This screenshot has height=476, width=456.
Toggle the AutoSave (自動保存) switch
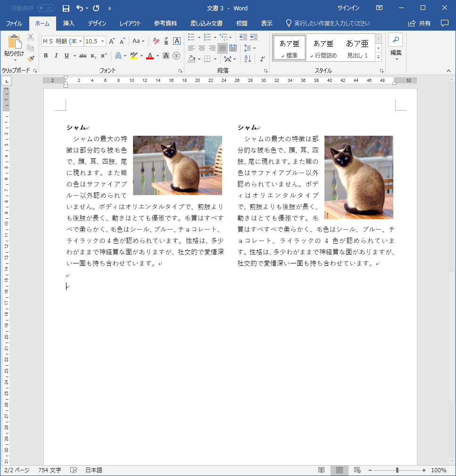(46, 8)
